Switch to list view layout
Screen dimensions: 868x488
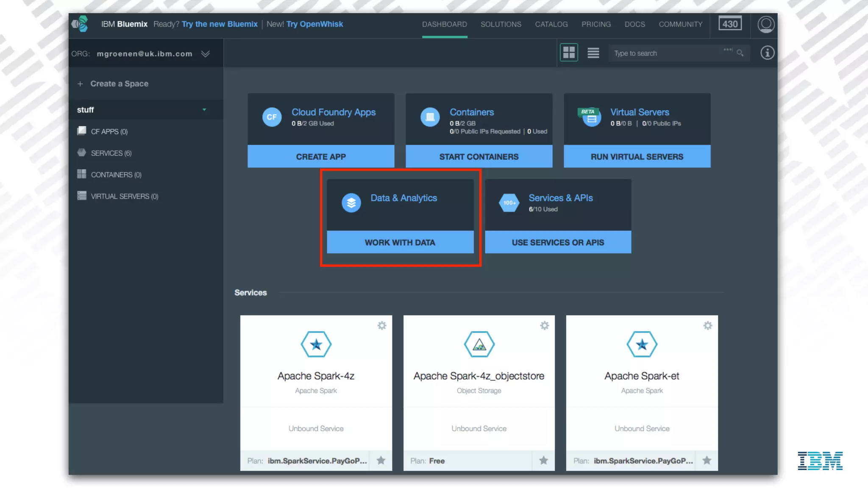(x=593, y=53)
